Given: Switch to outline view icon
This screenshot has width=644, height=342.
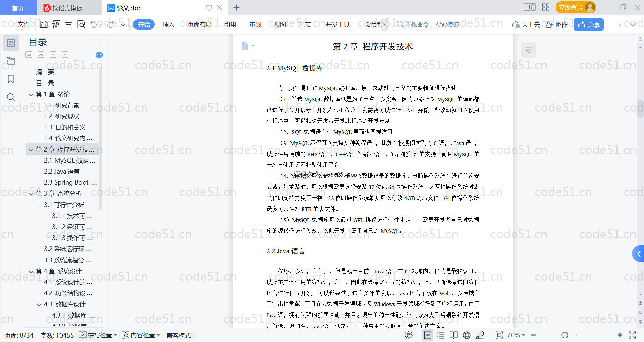Looking at the screenshot, I should pos(441,335).
